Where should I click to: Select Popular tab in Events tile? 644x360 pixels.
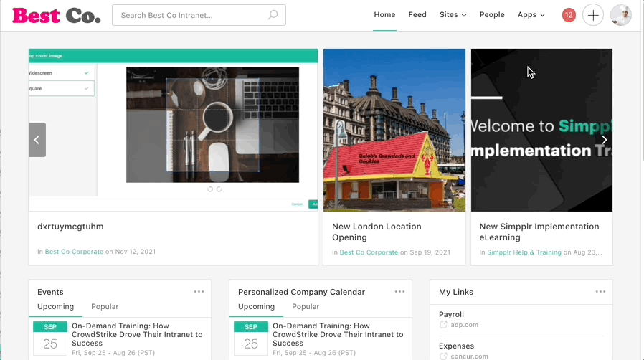[105, 307]
